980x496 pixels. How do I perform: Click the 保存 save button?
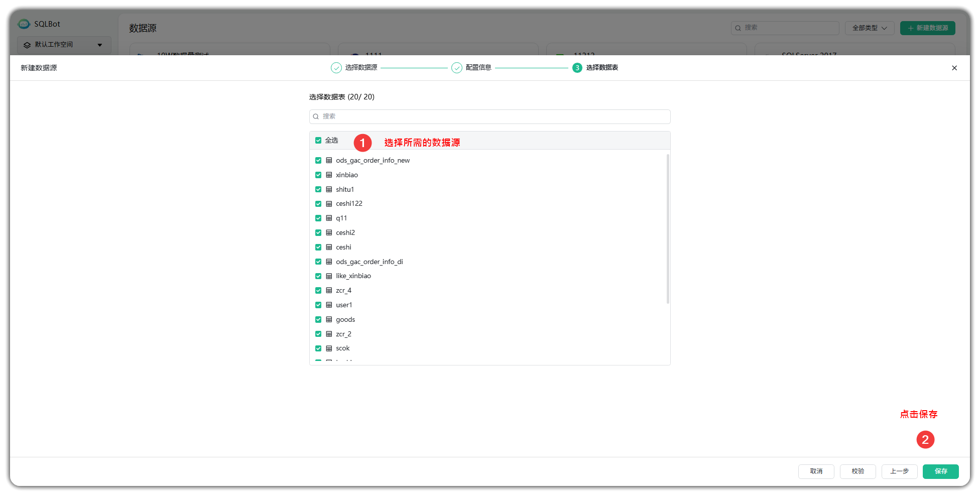click(x=940, y=471)
